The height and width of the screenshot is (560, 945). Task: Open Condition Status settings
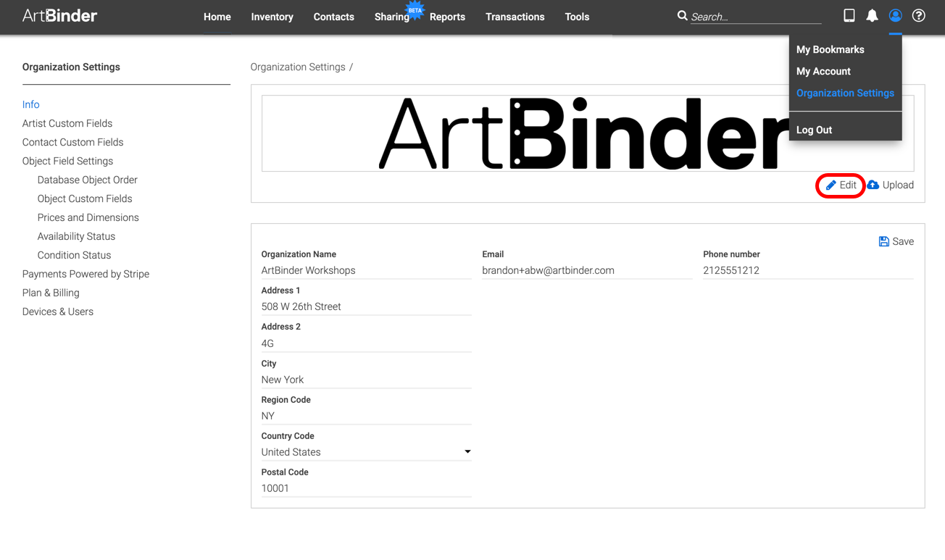[74, 255]
